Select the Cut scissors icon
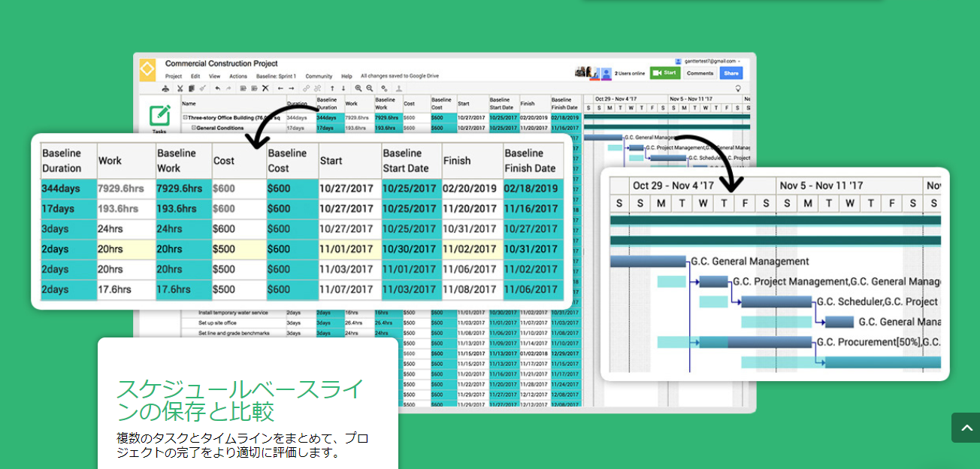This screenshot has height=469, width=980. pos(180,88)
